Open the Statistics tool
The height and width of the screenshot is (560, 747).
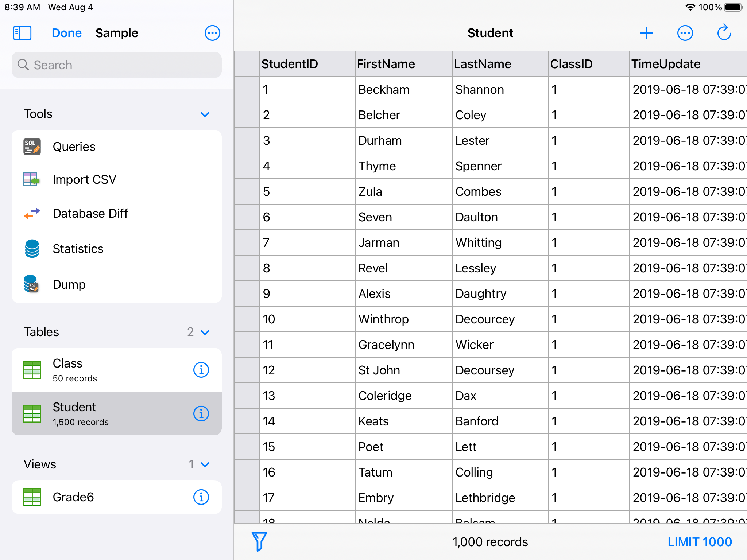point(78,248)
